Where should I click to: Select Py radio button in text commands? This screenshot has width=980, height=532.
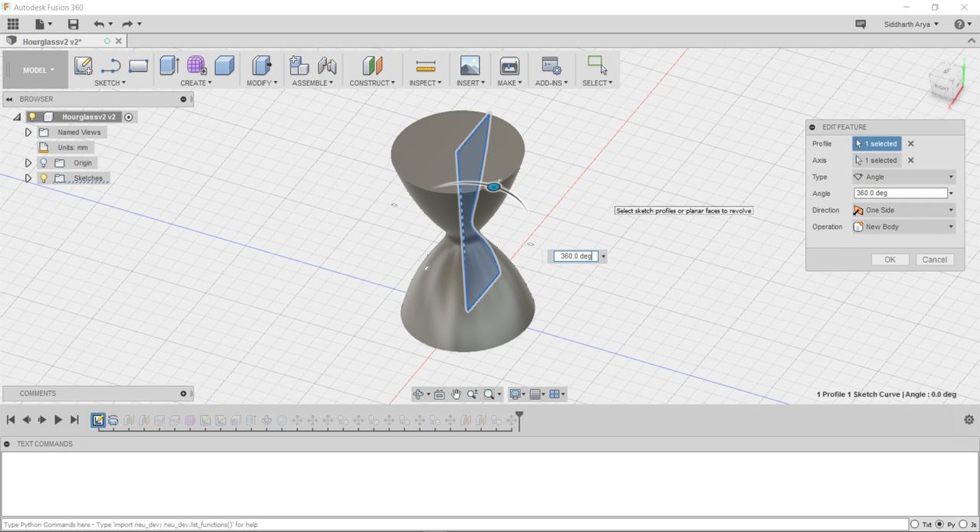point(939,524)
